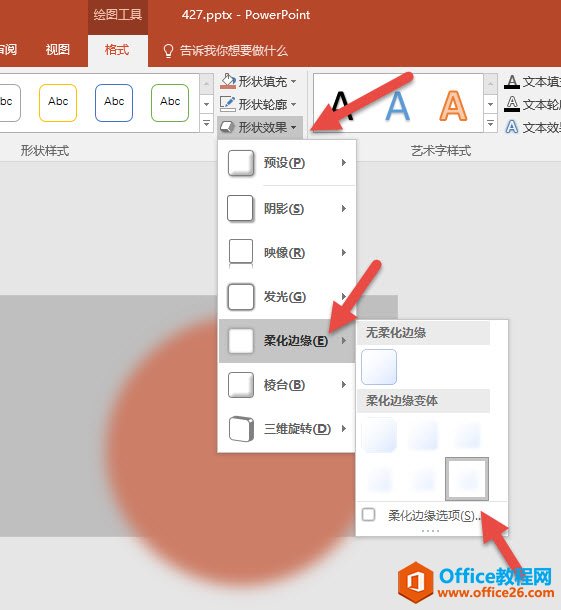561x610 pixels.
Task: Click the 形状轮廓 pen outline icon
Action: click(x=228, y=104)
